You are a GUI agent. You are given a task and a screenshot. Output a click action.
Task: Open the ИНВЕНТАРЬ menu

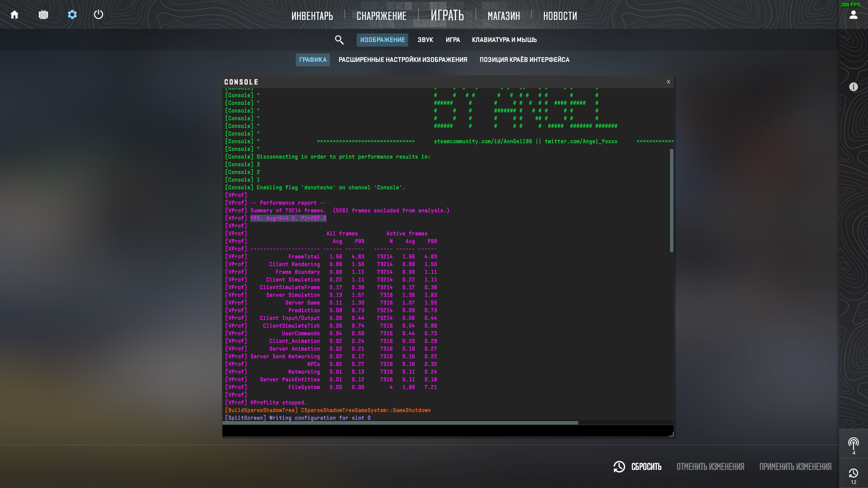tap(312, 16)
